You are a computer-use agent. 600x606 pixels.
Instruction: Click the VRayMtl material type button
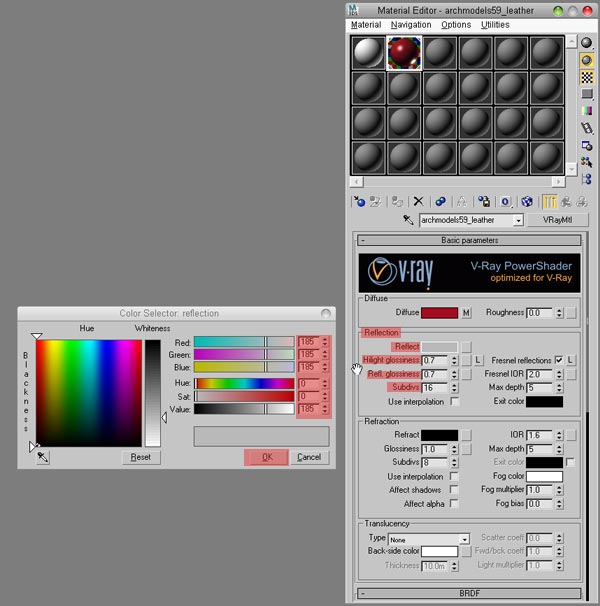coord(557,220)
